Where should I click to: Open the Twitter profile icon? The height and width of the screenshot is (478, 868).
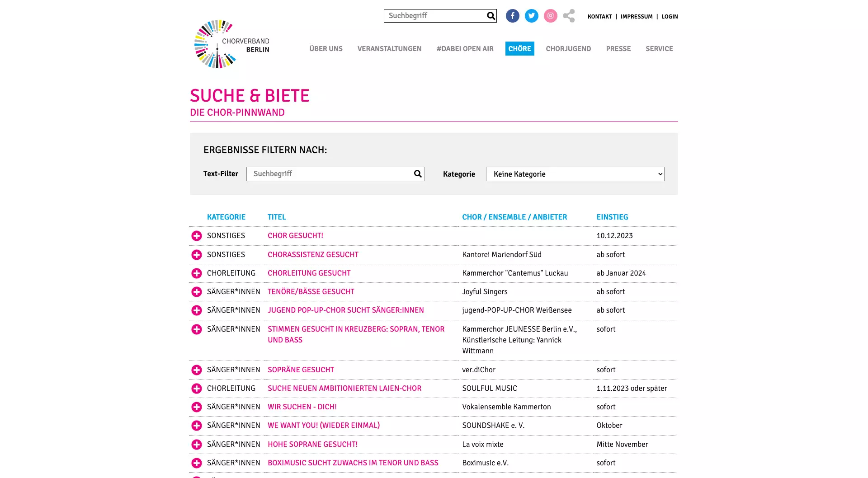(x=531, y=16)
